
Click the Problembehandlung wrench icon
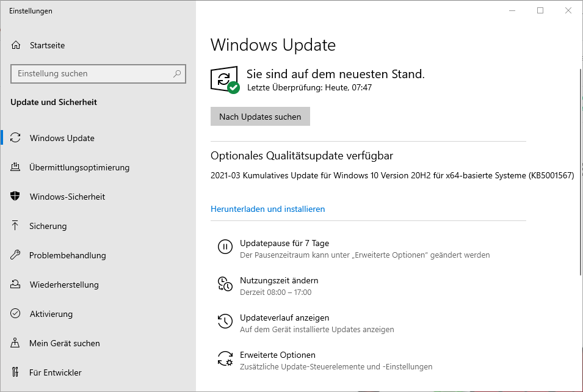coord(16,255)
